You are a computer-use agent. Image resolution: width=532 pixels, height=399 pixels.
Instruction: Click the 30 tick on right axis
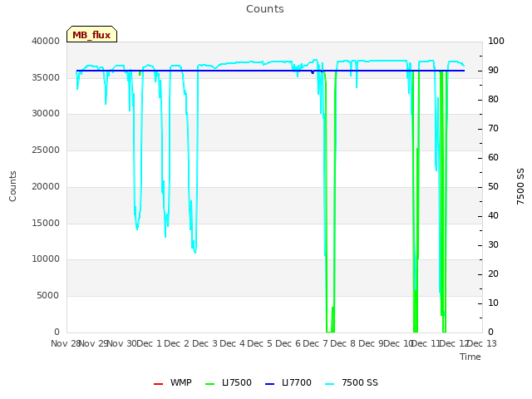(x=493, y=245)
